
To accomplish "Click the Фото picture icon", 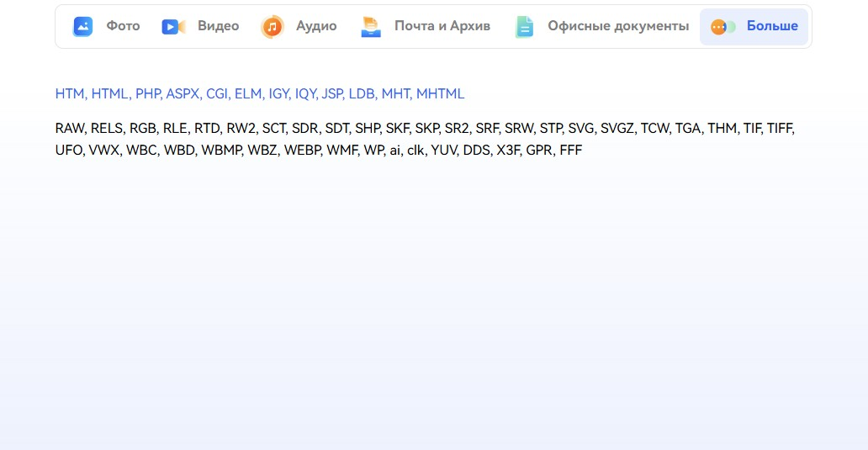I will pos(83,27).
